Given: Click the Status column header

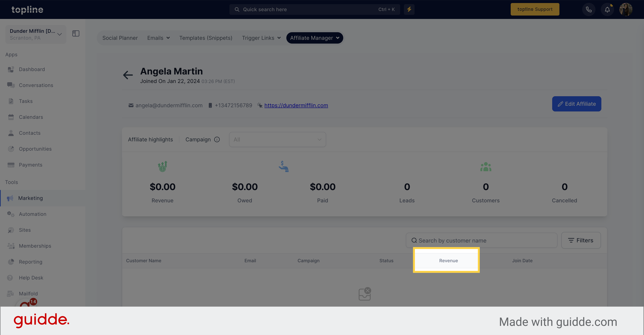Looking at the screenshot, I should 386,261.
